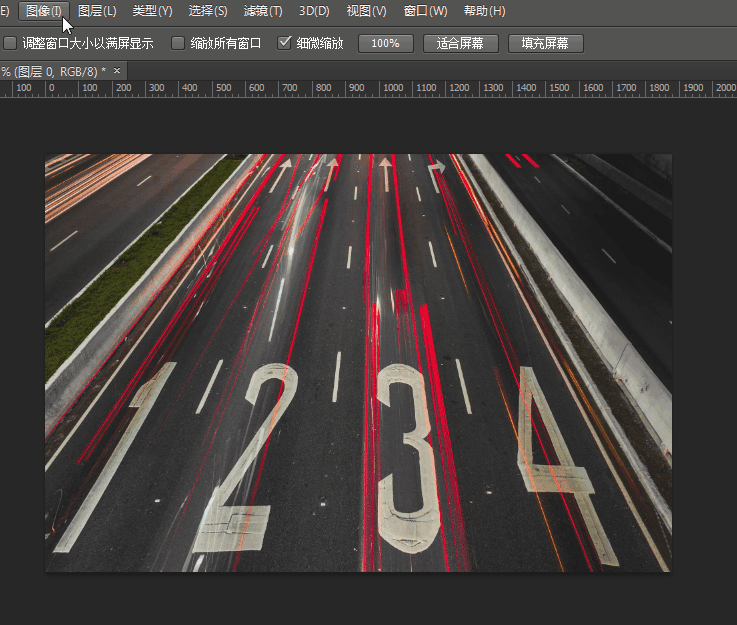Open the 视图(V) menu
This screenshot has width=737, height=625.
pyautogui.click(x=366, y=11)
